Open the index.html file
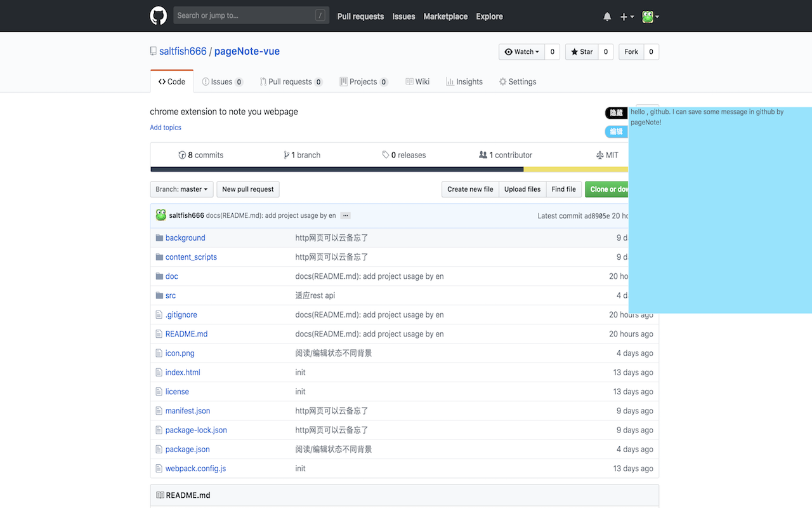Image resolution: width=812 pixels, height=508 pixels. [183, 373]
